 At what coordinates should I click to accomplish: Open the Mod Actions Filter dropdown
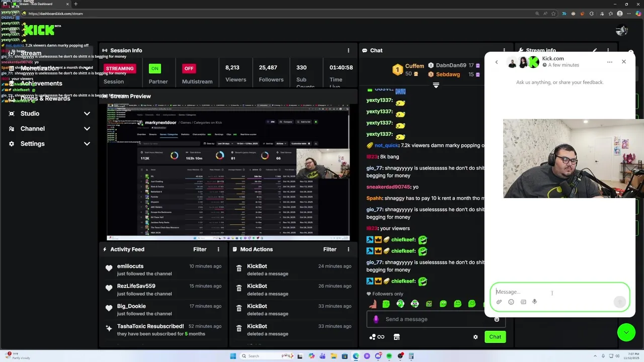pyautogui.click(x=330, y=249)
